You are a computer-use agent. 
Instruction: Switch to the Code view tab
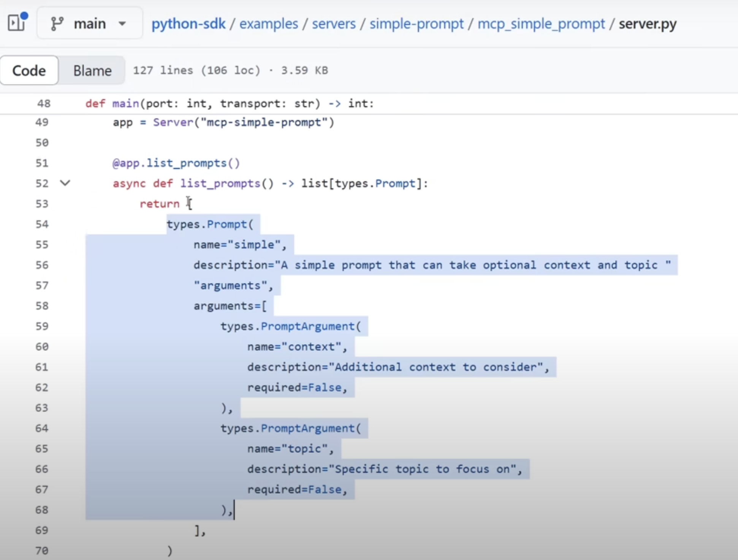tap(29, 70)
